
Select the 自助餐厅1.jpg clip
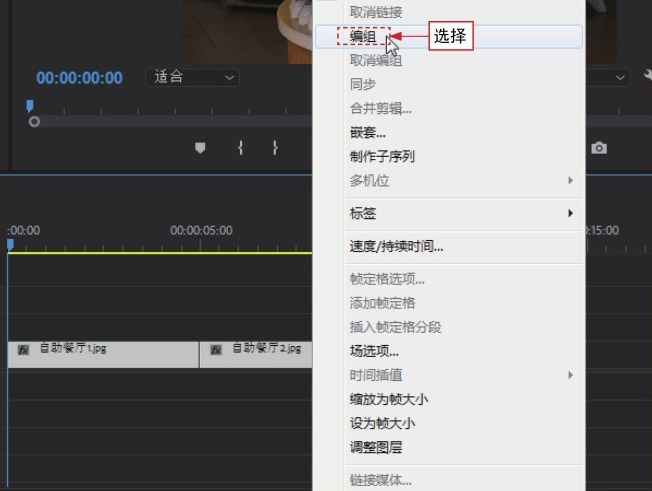pos(103,355)
